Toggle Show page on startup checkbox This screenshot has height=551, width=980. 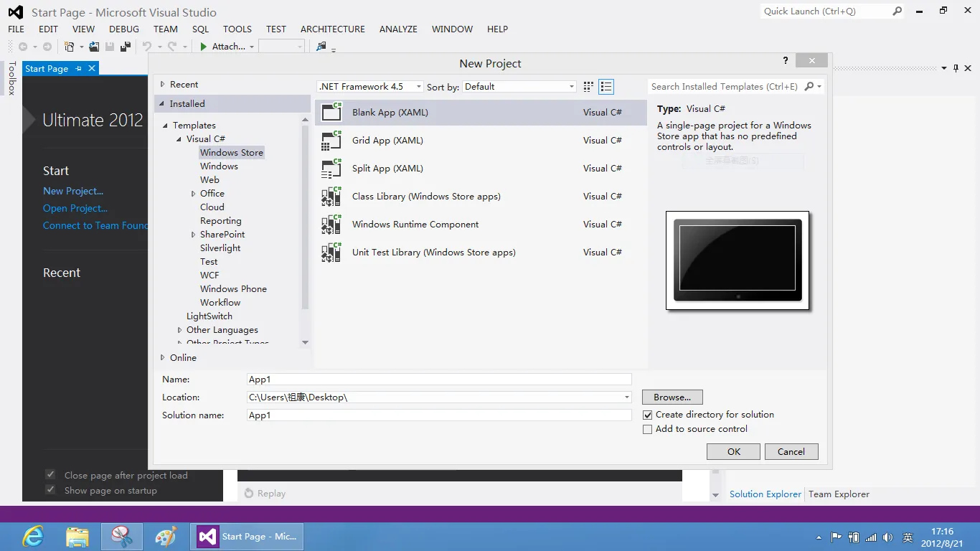pyautogui.click(x=50, y=490)
